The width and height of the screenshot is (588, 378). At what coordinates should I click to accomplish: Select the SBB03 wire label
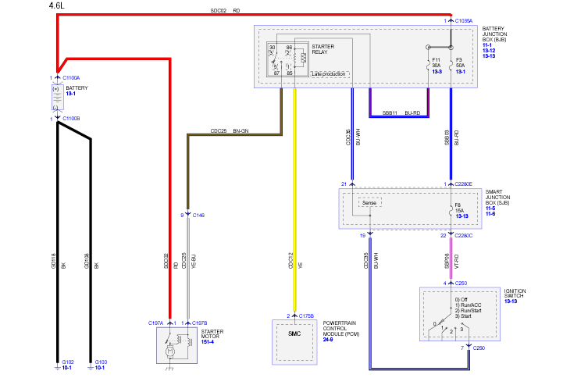coord(447,137)
